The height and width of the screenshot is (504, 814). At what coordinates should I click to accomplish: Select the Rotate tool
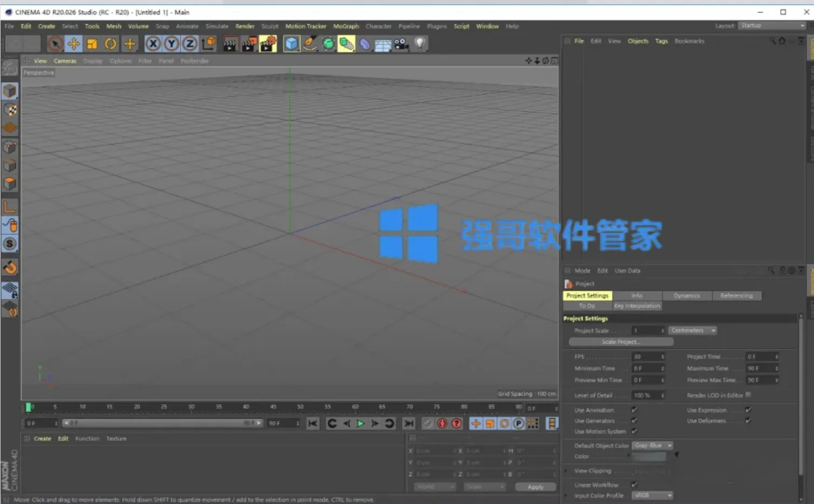(x=111, y=44)
